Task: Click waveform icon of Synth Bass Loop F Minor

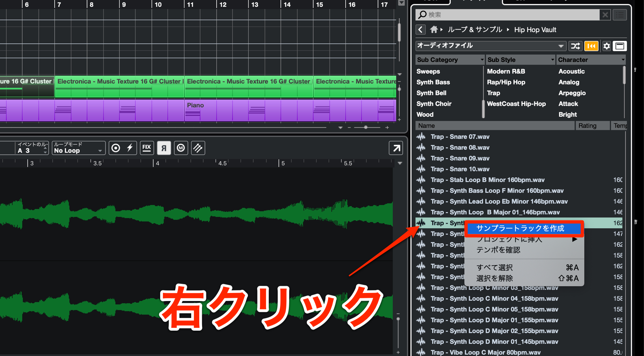Action: (421, 191)
